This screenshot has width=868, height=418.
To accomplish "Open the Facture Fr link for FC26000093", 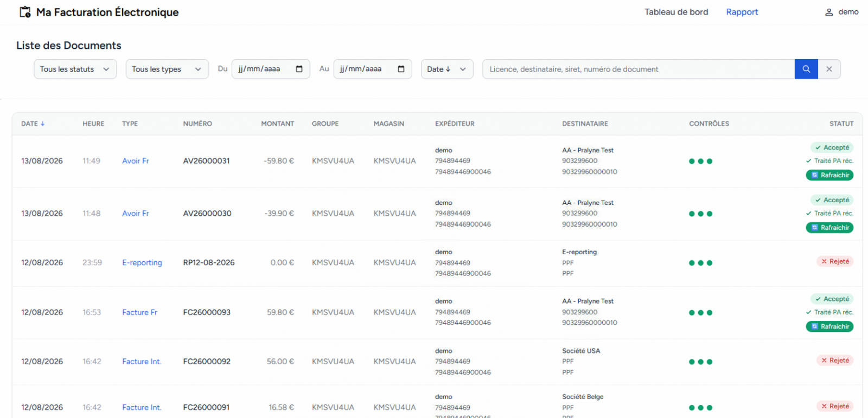I will click(x=139, y=312).
